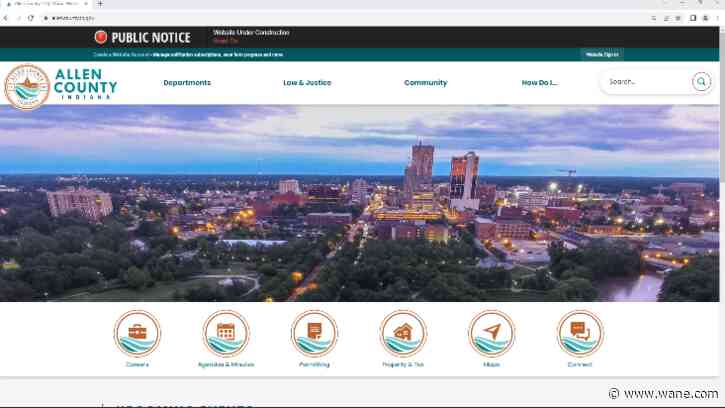Click the Permitting label link
The image size is (725, 408).
pos(314,365)
